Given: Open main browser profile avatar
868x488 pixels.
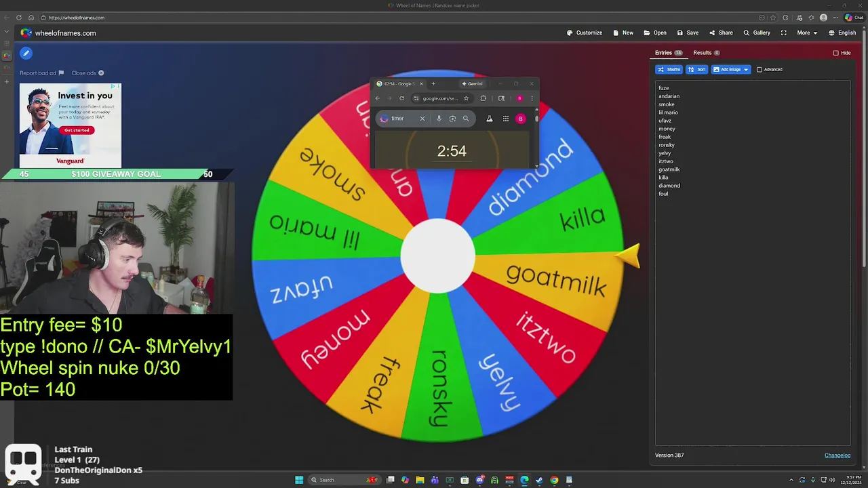Looking at the screenshot, I should click(823, 18).
